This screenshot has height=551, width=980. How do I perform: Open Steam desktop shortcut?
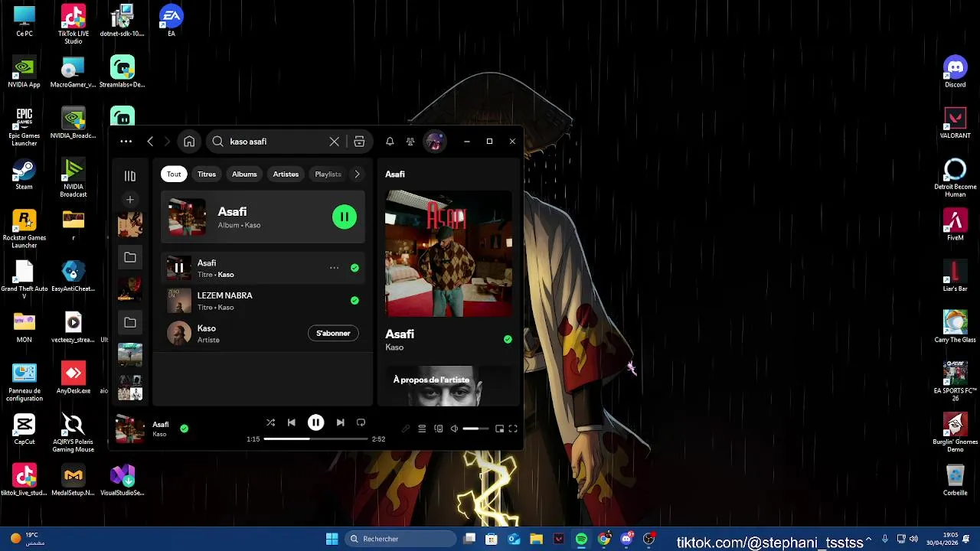click(24, 174)
